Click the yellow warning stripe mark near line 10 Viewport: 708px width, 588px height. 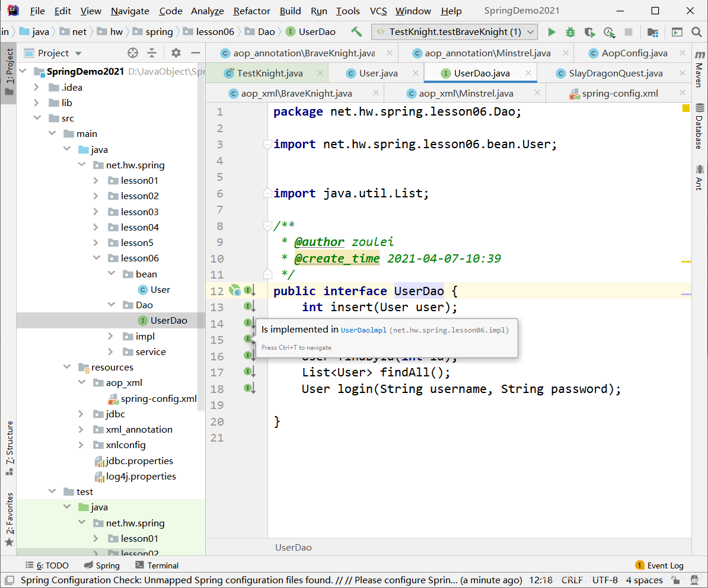pos(686,261)
